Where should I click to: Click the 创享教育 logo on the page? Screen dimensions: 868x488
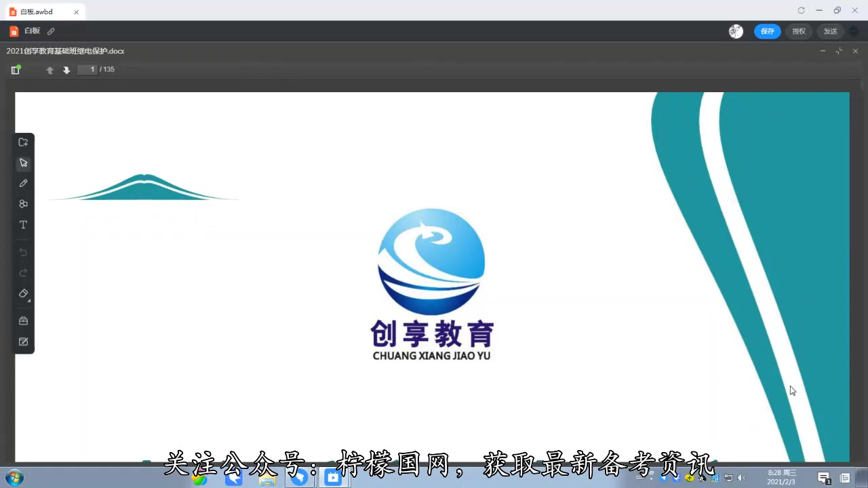click(432, 284)
